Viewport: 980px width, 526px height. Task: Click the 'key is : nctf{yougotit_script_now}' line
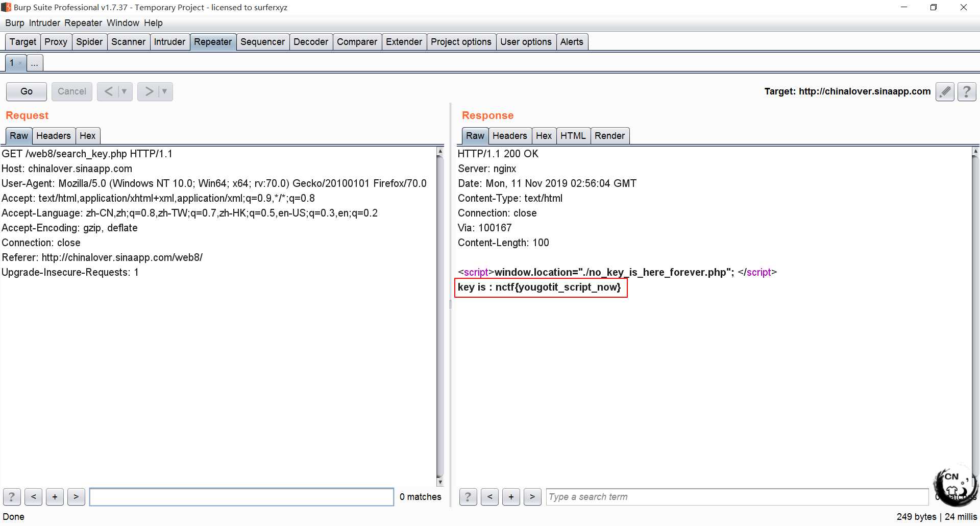[540, 287]
